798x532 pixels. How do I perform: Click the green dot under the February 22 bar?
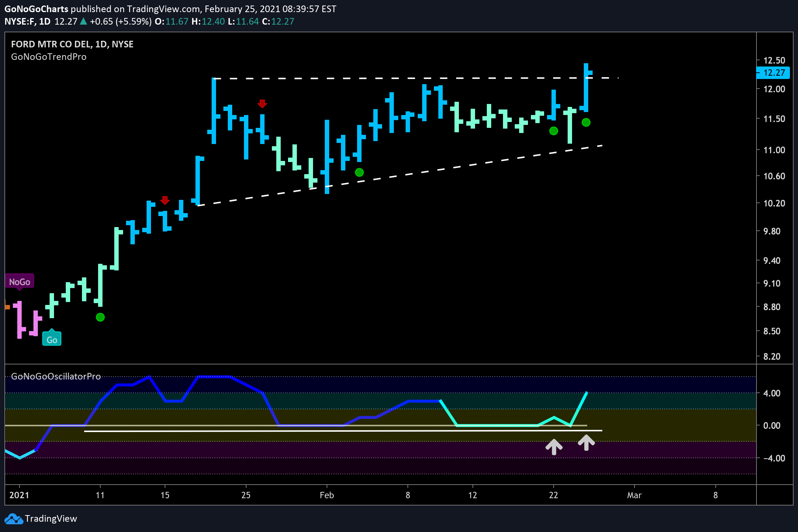click(554, 131)
